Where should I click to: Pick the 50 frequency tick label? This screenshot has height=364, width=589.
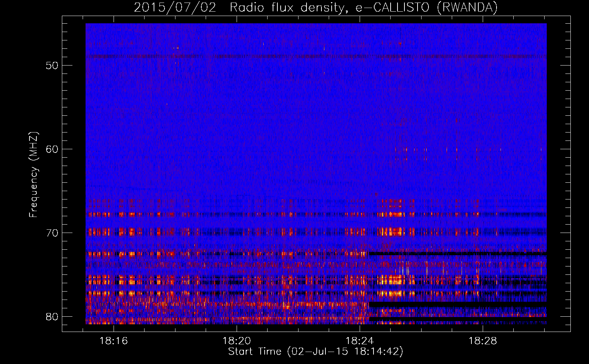pos(52,66)
